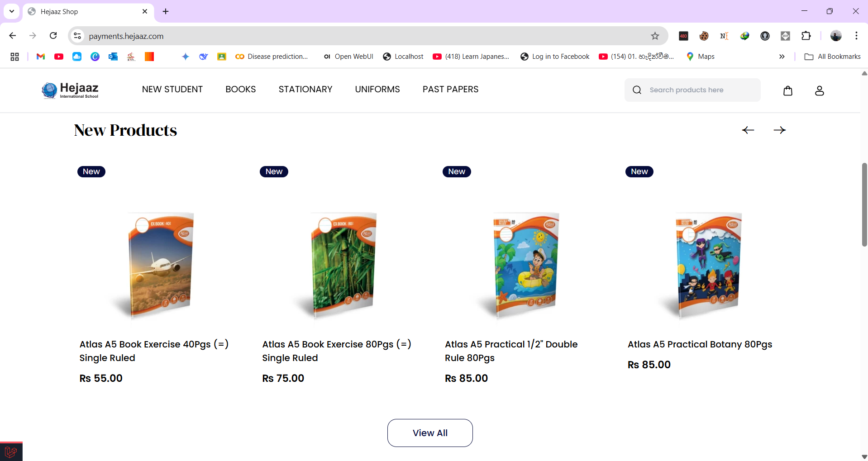Click the Hejaaz International School logo
Viewport: 868px width, 461px height.
point(70,90)
